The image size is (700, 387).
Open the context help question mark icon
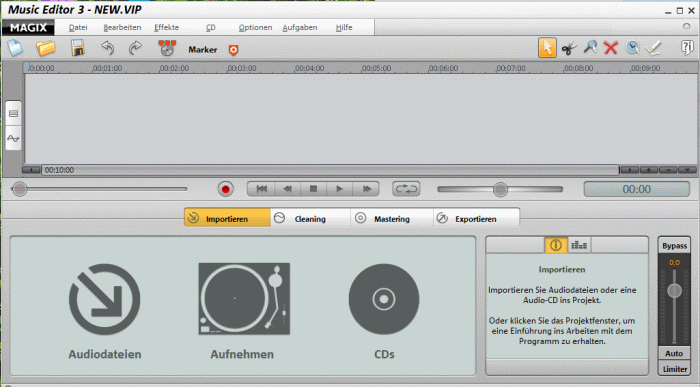687,47
